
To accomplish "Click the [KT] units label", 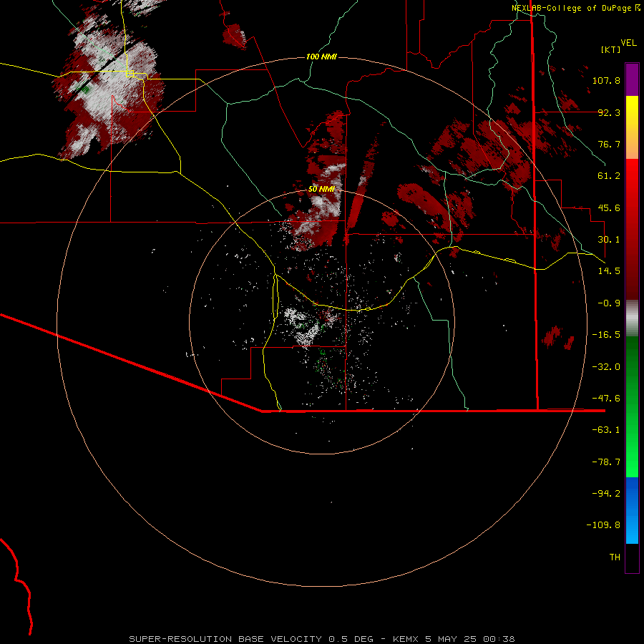I will click(x=610, y=49).
